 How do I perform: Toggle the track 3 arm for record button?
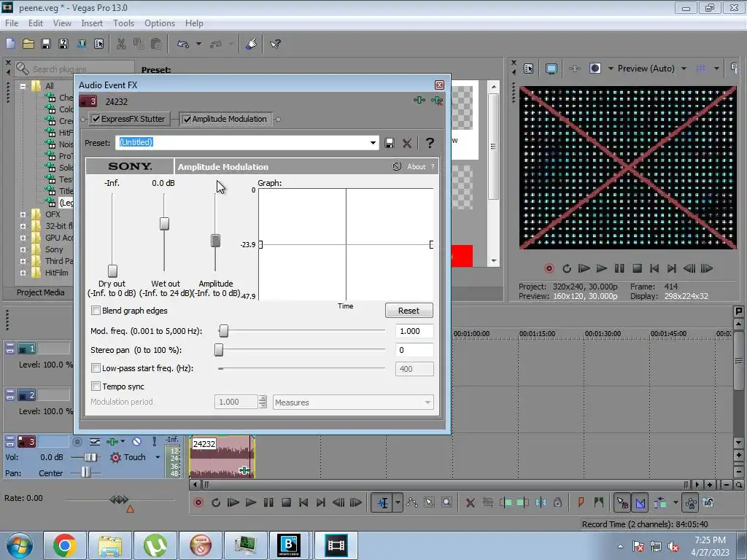tap(77, 442)
